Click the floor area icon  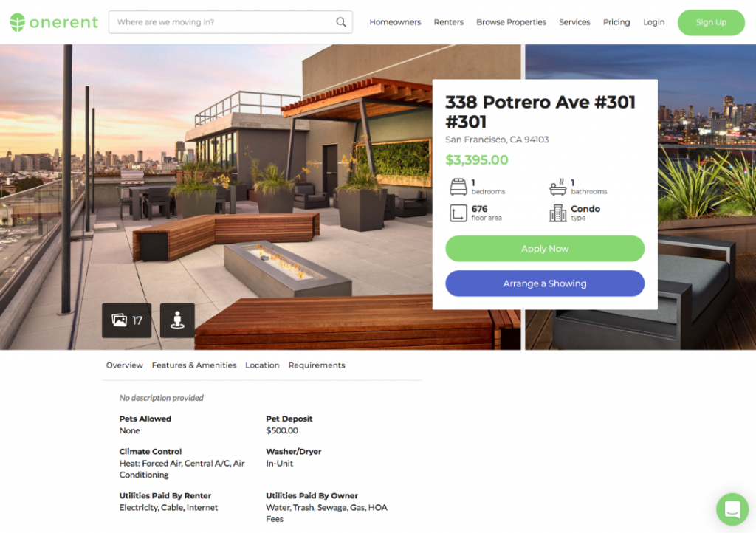(458, 213)
